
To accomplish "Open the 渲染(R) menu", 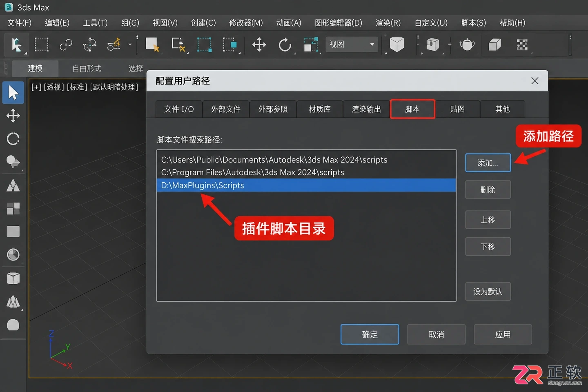I will tap(388, 23).
